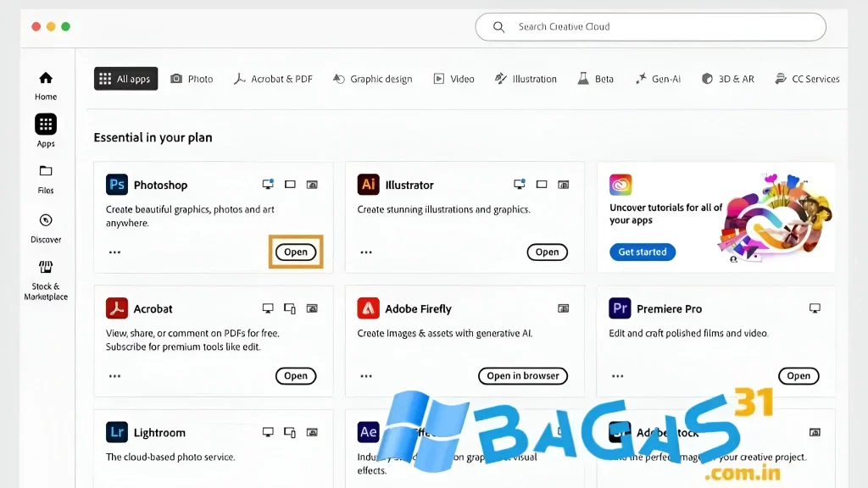The height and width of the screenshot is (488, 868).
Task: Switch to Graphic design tab
Action: pos(373,79)
